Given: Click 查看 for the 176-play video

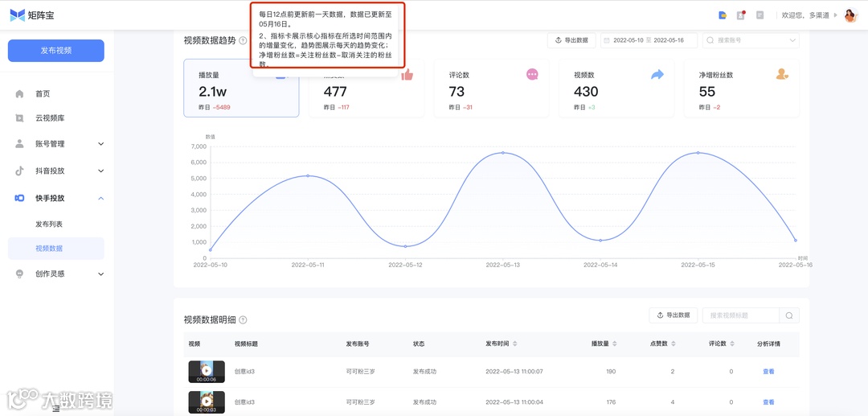Looking at the screenshot, I should coord(768,402).
